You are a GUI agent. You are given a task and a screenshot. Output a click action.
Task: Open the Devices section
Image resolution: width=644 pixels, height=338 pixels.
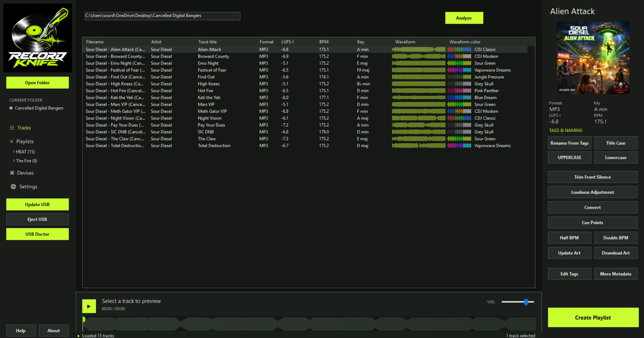pos(25,173)
